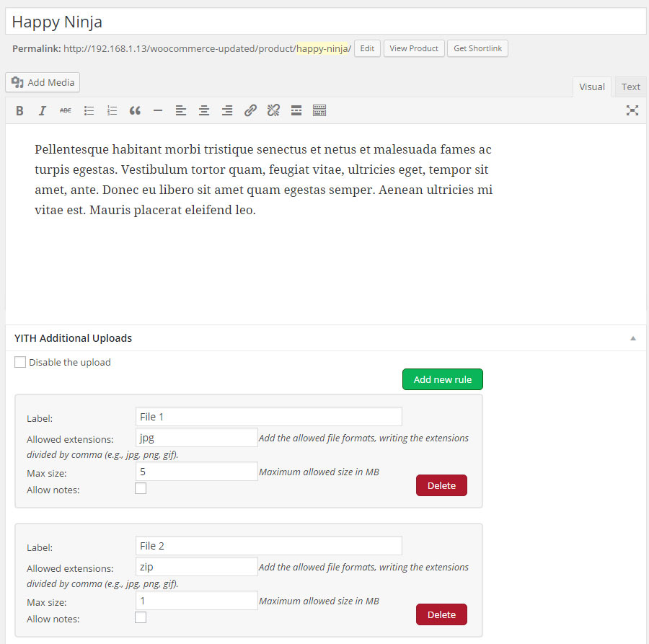Click the Max size field containing 5
The image size is (649, 644).
pyautogui.click(x=196, y=472)
